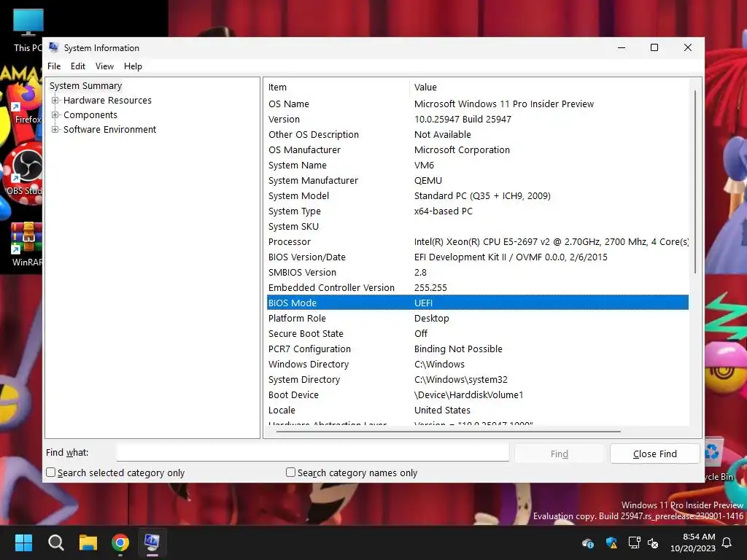Image resolution: width=747 pixels, height=560 pixels.
Task: Select This PC desktop icon
Action: click(x=28, y=29)
